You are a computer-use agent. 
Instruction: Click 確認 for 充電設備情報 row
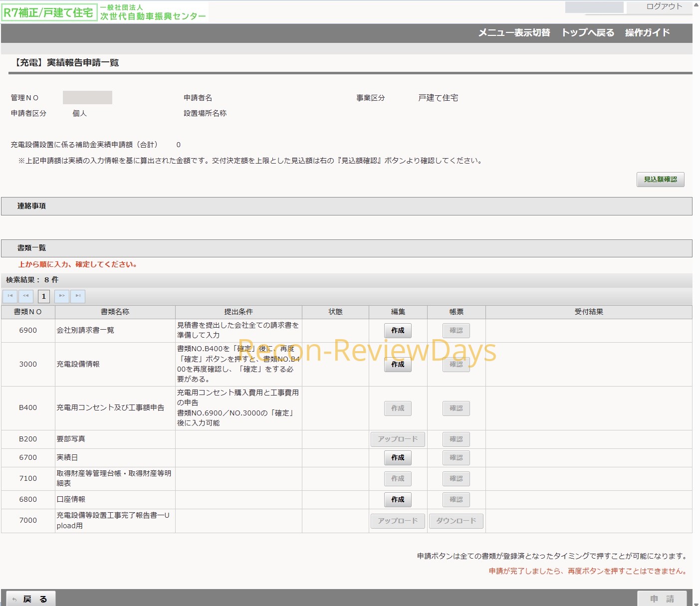456,365
